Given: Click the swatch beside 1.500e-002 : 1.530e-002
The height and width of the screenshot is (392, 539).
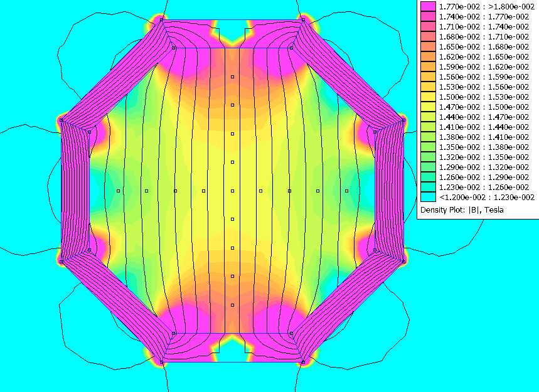Looking at the screenshot, I should pos(428,97).
